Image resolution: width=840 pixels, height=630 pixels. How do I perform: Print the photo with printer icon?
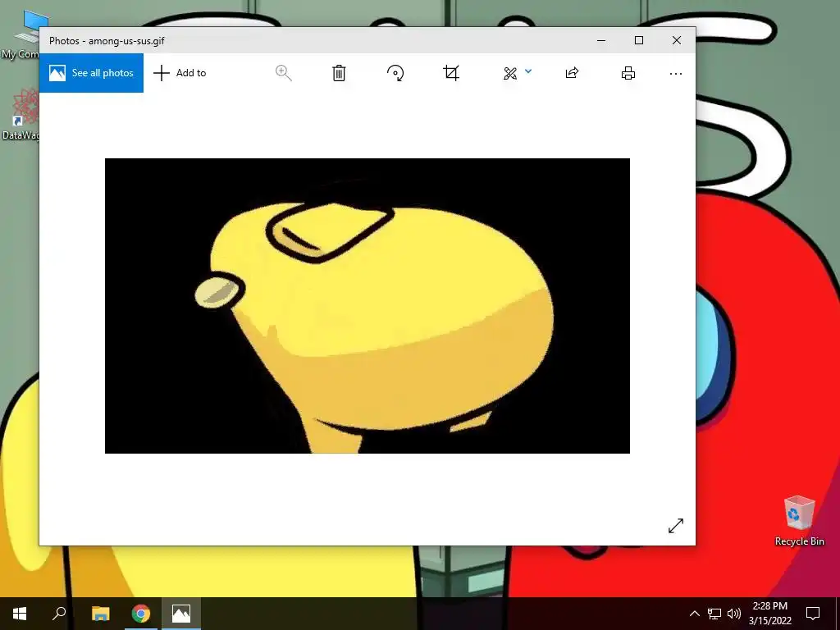(628, 73)
